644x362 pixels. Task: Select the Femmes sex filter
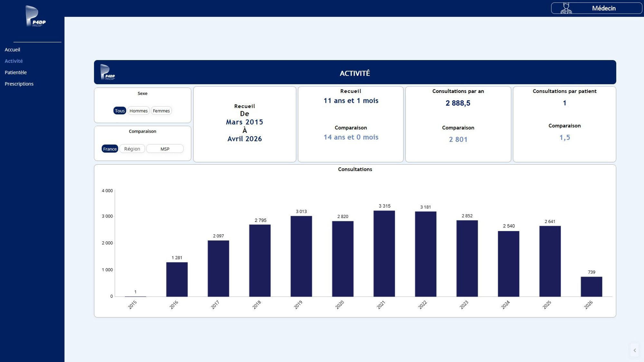[x=161, y=111]
